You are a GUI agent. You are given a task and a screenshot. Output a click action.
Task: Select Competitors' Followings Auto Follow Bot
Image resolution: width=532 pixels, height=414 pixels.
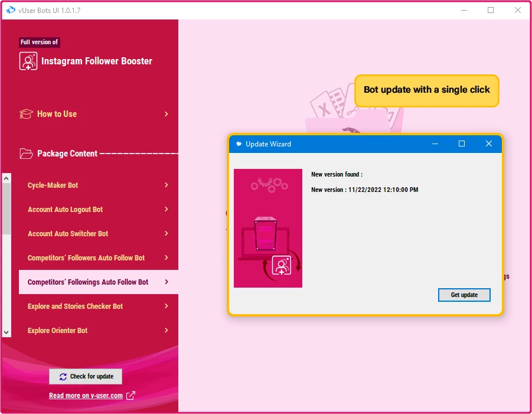click(x=99, y=282)
